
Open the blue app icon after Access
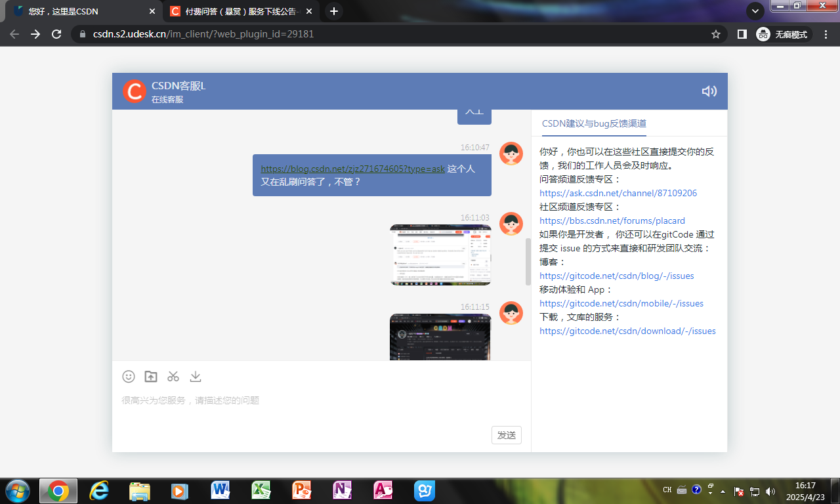tap(425, 491)
